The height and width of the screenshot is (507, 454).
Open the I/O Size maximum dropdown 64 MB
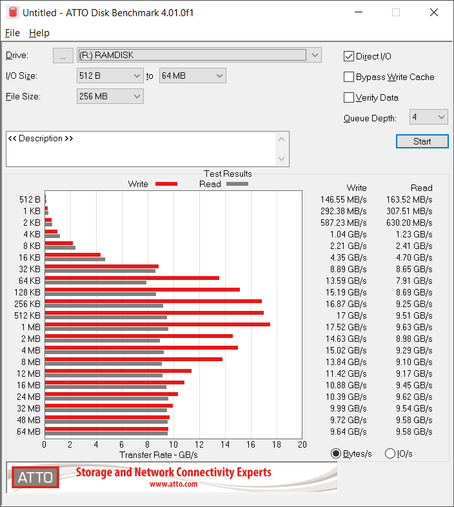[192, 76]
